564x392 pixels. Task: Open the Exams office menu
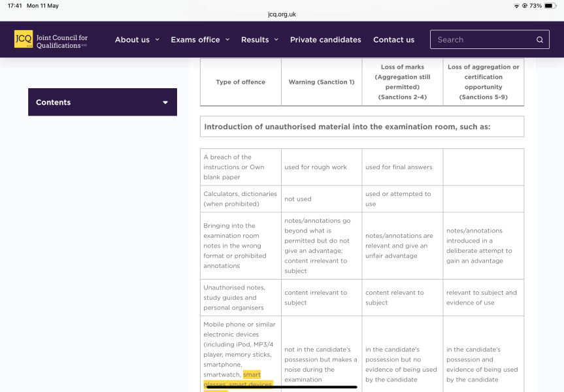point(195,40)
